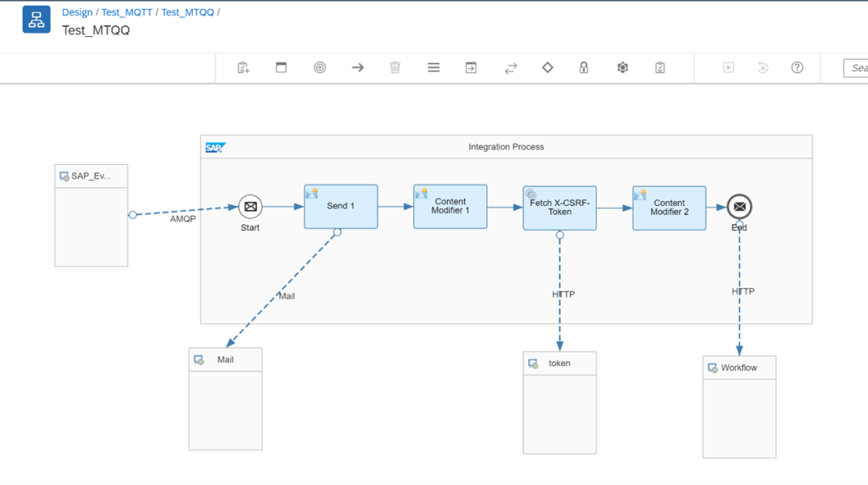Open the Message Transformers swap-arrows icon

[510, 68]
